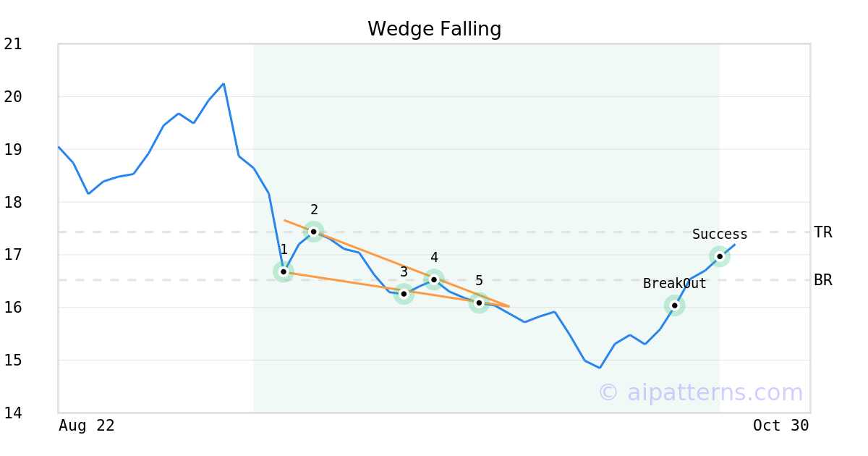Click the "Wedge Falling" chart title
The height and width of the screenshot is (456, 868).
tap(434, 29)
